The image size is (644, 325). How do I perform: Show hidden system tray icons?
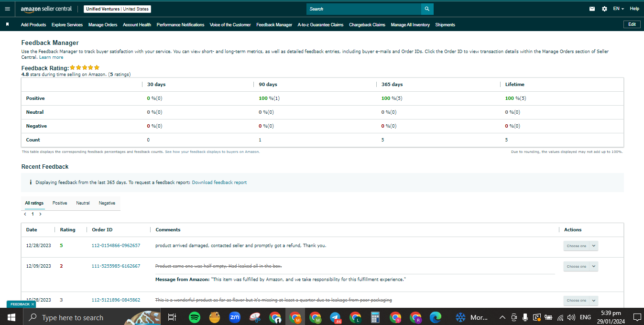[x=502, y=317]
